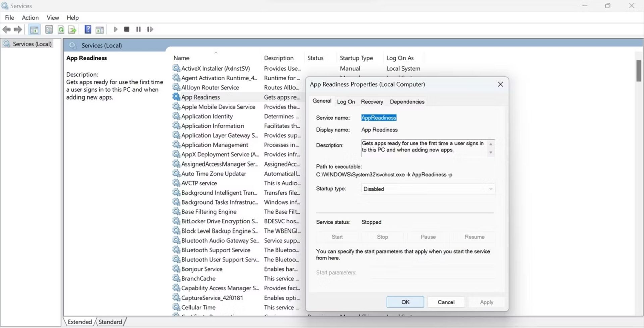Click the Export List toolbar icon
Image resolution: width=644 pixels, height=328 pixels.
click(72, 30)
